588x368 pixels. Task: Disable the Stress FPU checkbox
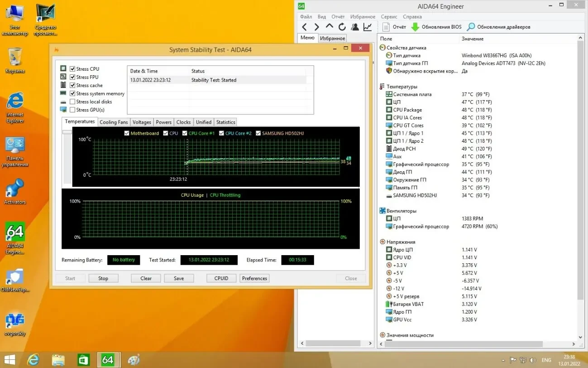pyautogui.click(x=72, y=77)
